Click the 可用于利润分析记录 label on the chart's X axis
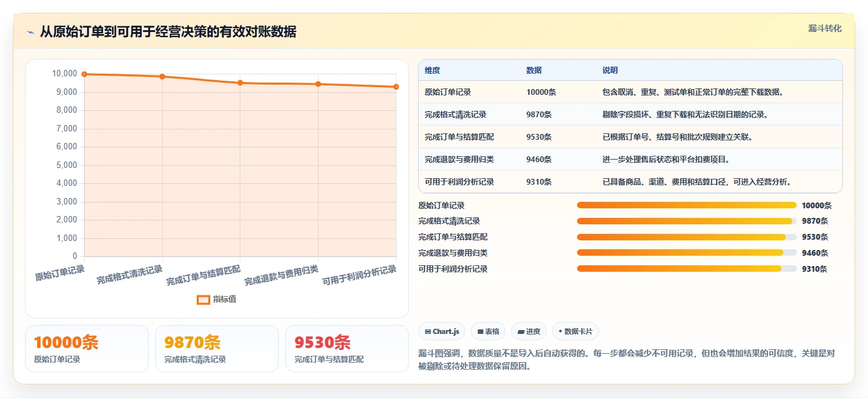Screen dimensions: 868x398 coord(359,276)
